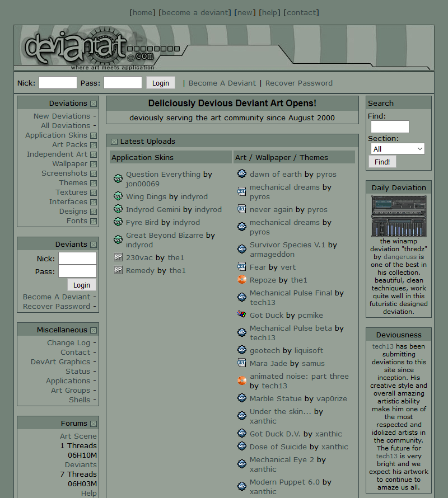Open the ART icon next to Fear by vert
This screenshot has width=448, height=498.
coord(242,267)
